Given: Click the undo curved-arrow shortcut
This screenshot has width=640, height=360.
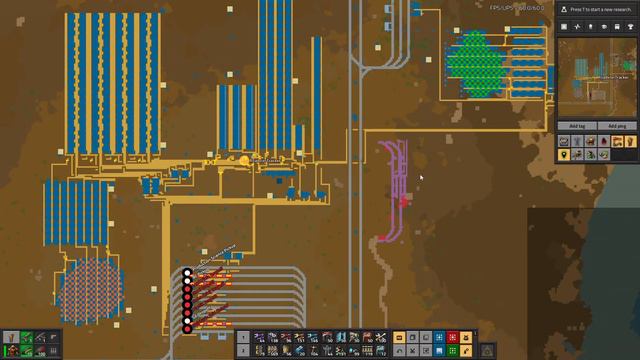Looking at the screenshot, I should [x=399, y=351].
